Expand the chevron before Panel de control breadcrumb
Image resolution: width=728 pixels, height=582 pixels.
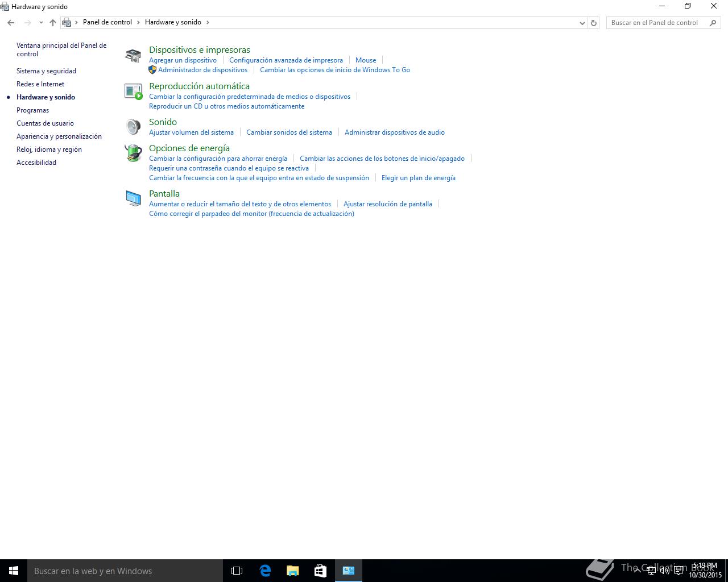pos(77,22)
